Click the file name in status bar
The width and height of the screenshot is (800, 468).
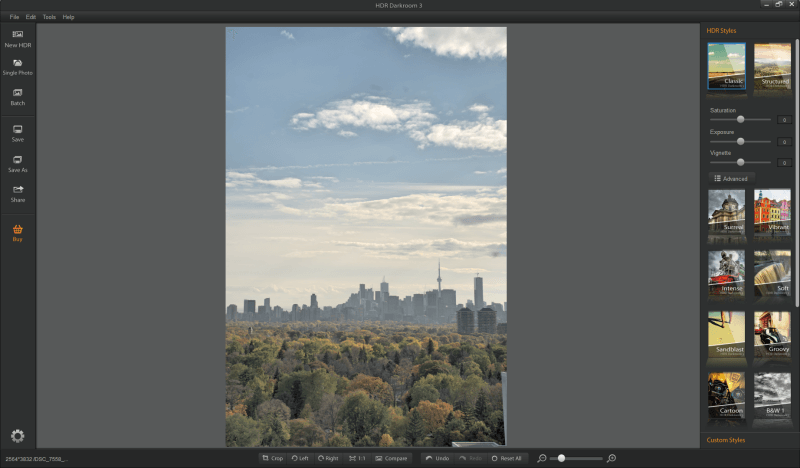36,459
